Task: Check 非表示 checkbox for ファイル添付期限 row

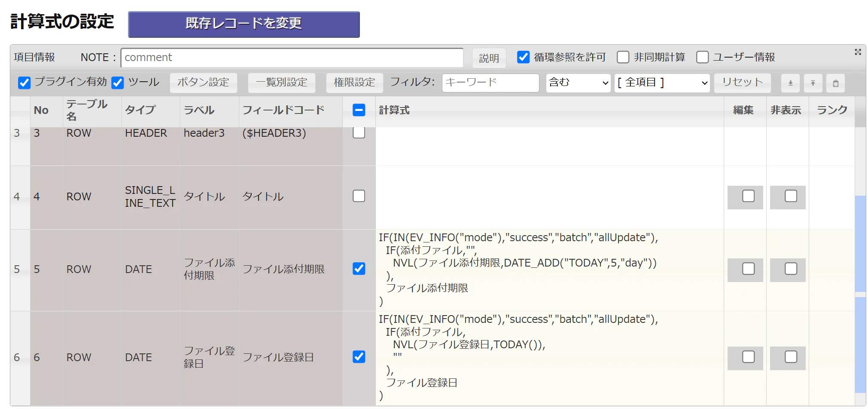Action: (791, 269)
